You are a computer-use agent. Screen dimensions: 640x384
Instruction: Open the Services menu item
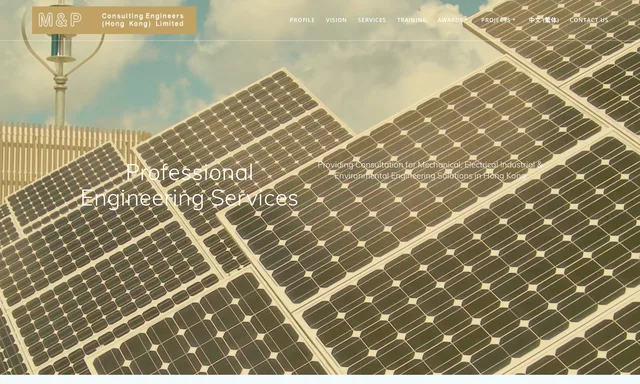(371, 20)
